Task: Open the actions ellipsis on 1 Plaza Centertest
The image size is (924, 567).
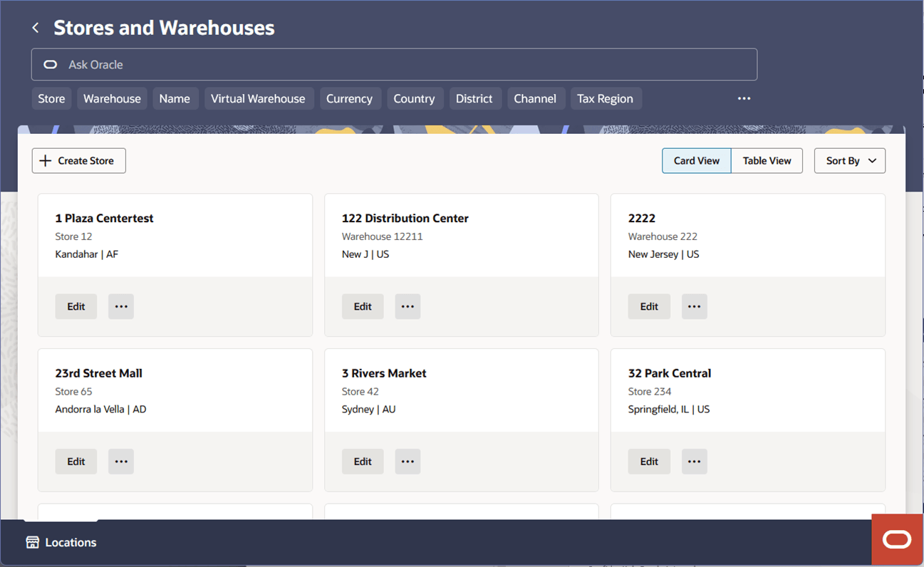Action: coord(120,306)
